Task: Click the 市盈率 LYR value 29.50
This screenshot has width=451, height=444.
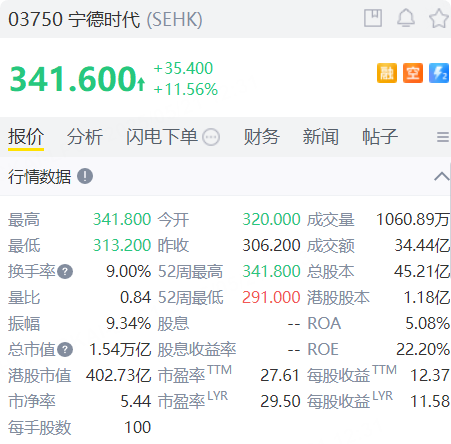Action: [x=280, y=402]
